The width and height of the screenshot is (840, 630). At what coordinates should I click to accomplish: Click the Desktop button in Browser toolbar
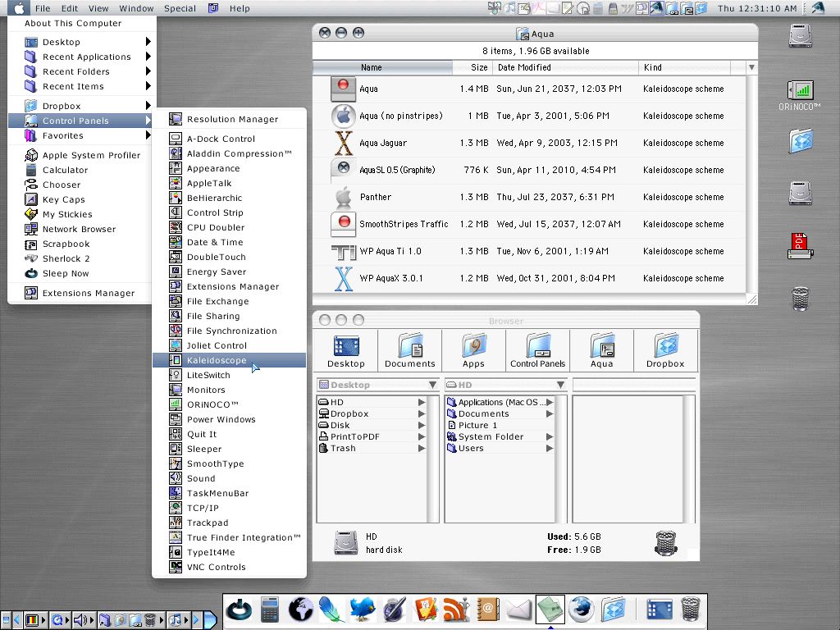tap(346, 350)
